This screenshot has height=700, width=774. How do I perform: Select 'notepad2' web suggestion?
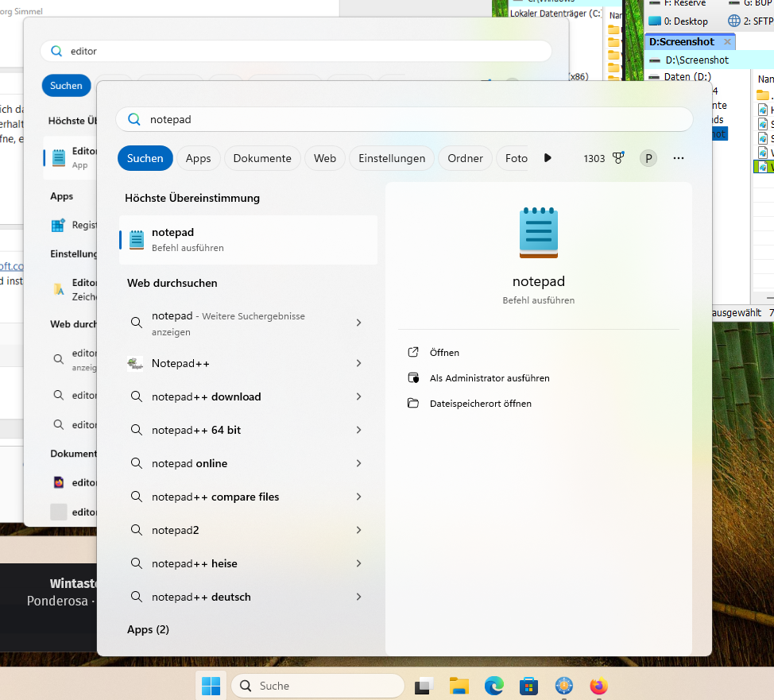pyautogui.click(x=176, y=530)
